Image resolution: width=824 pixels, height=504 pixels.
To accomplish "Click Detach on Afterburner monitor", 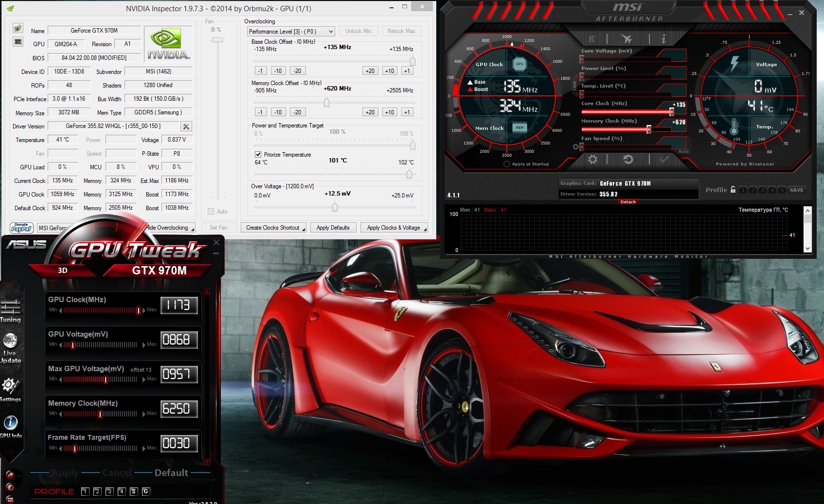I will (x=628, y=202).
